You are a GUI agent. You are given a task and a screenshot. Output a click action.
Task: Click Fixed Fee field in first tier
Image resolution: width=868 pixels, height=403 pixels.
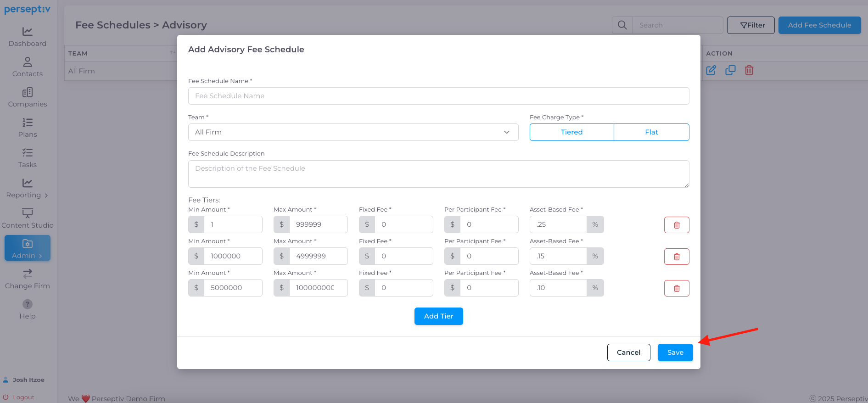404,224
